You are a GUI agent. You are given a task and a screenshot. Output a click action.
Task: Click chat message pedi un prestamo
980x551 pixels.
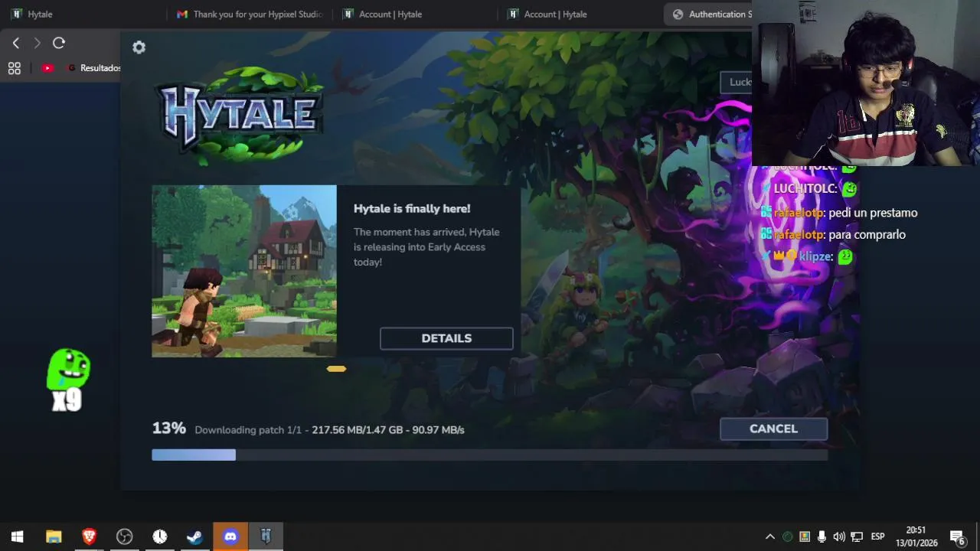[873, 213]
